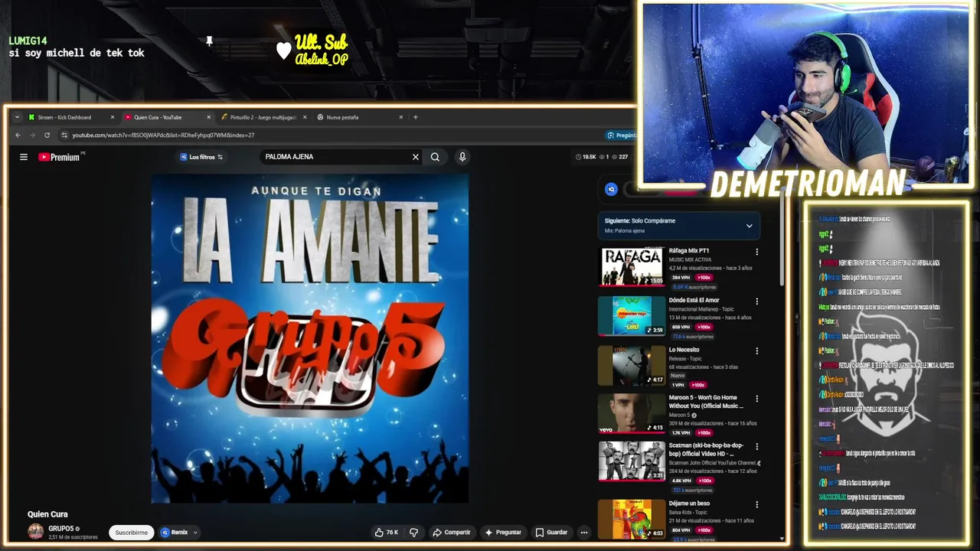The image size is (980, 551).
Task: Open Los filtros filter button
Action: click(201, 157)
